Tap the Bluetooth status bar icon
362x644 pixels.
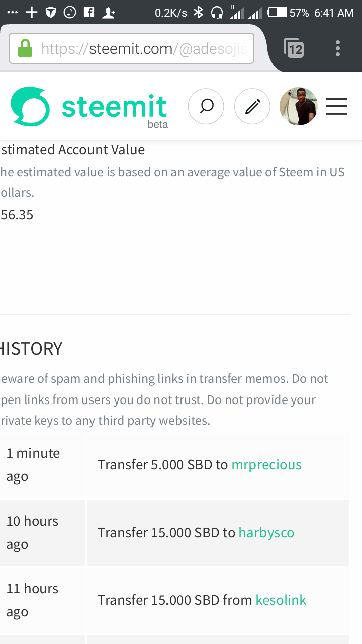tap(199, 13)
